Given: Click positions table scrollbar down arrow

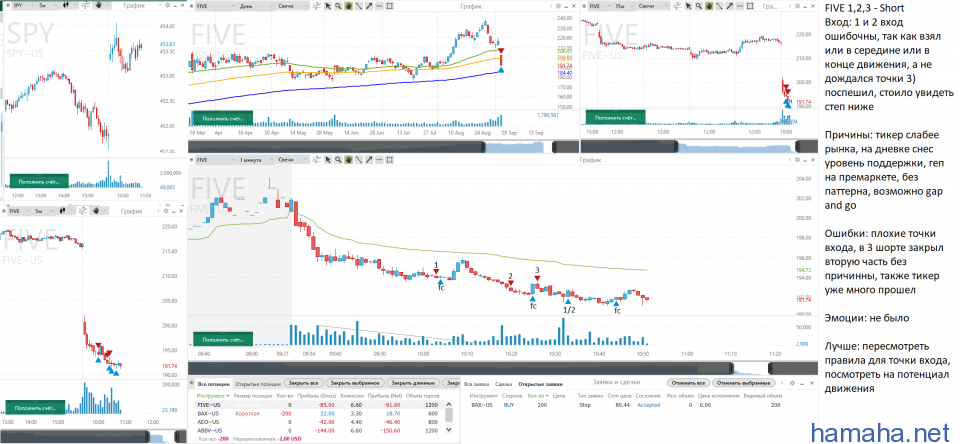Looking at the screenshot, I should 449,430.
